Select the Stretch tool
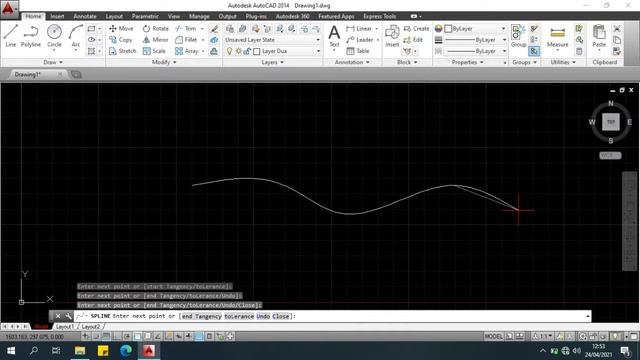The height and width of the screenshot is (360, 640). 122,51
